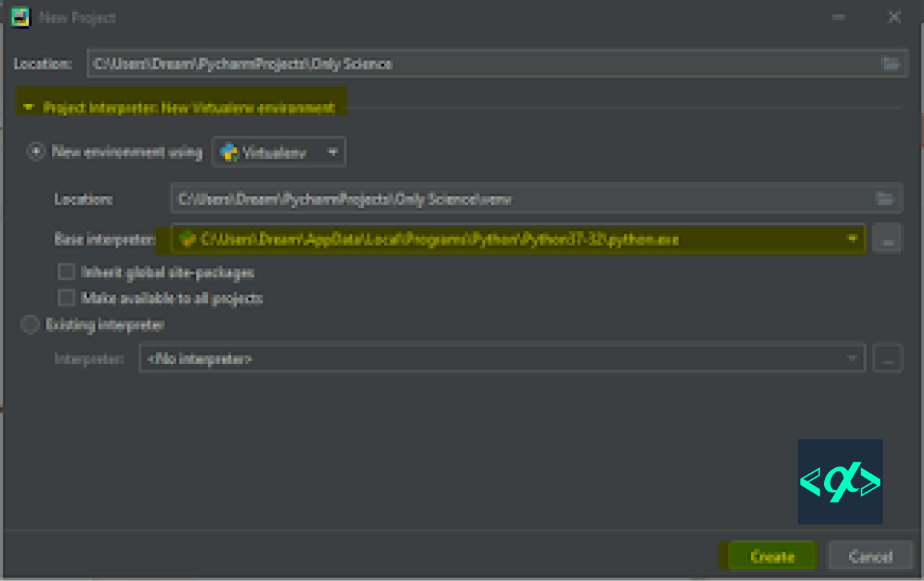
Task: Open the '...' browser next to Existing interpreter field
Action: pyautogui.click(x=887, y=358)
